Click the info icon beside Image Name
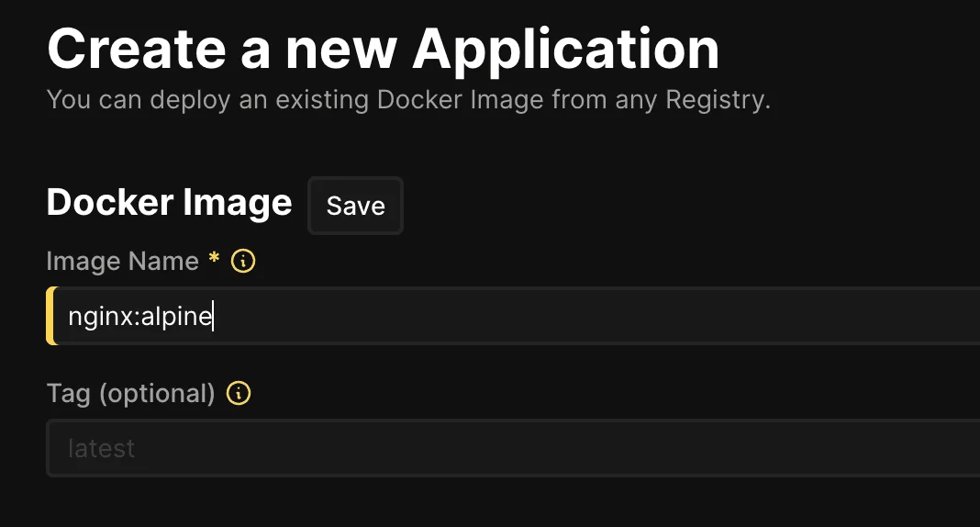 point(243,262)
